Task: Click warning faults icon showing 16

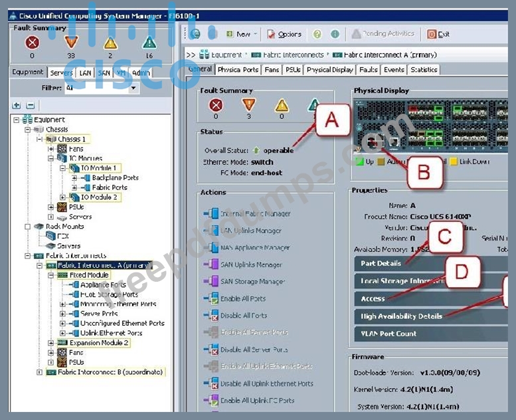Action: 149,43
